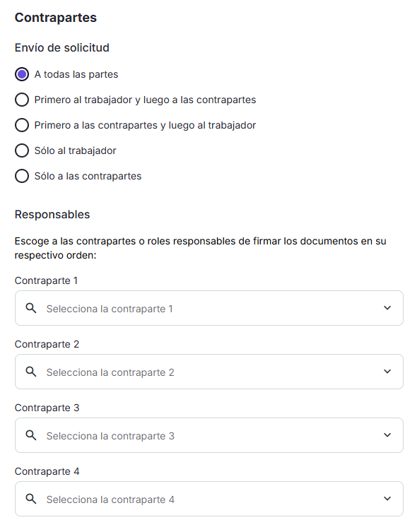The height and width of the screenshot is (532, 410).
Task: Click the search icon in Contraparte 1 field
Action: click(31, 308)
